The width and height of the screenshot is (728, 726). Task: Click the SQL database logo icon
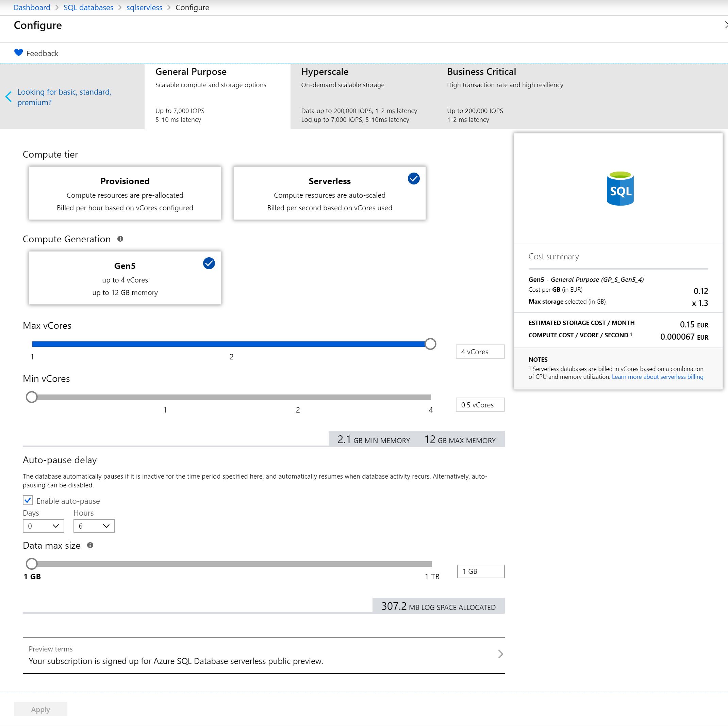[x=620, y=188]
